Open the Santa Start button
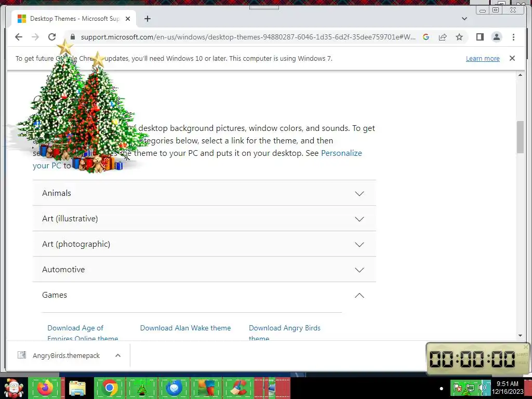Screen dimensions: 532x399 point(14,388)
